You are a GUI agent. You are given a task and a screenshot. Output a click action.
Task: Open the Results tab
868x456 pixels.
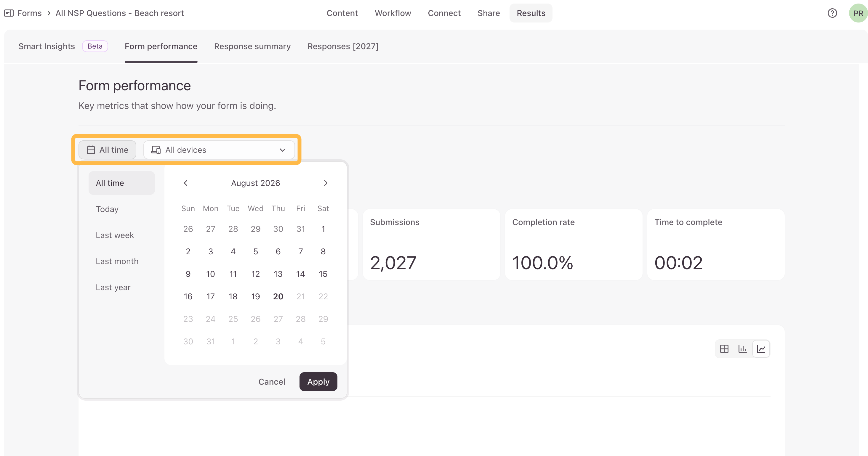pos(531,13)
